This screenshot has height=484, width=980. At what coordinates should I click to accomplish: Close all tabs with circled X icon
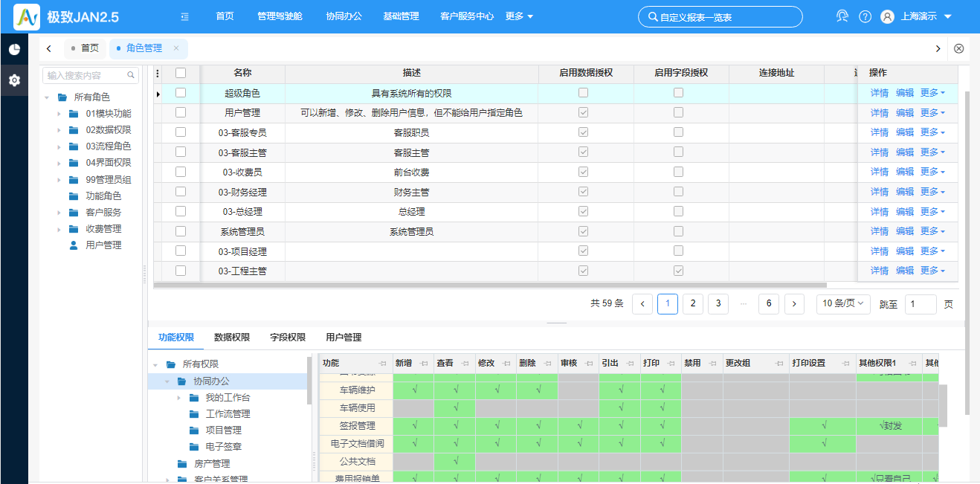click(x=958, y=48)
